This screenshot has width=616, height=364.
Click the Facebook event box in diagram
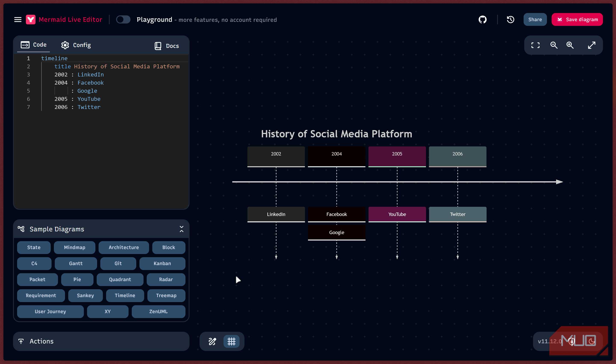tap(337, 214)
